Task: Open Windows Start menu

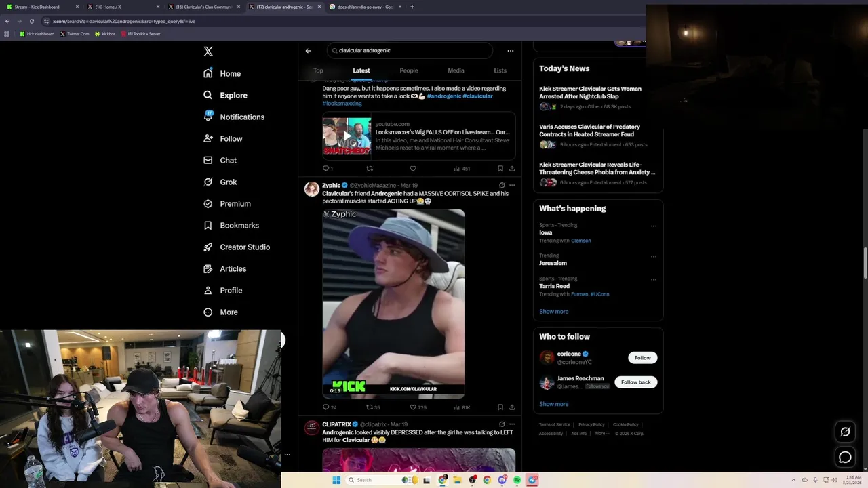Action: pyautogui.click(x=336, y=480)
